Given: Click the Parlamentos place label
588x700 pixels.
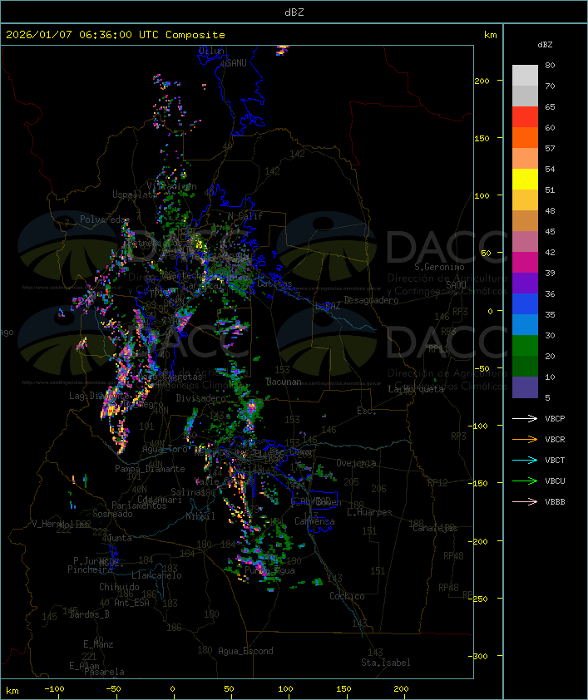Looking at the screenshot, I should [x=139, y=505].
